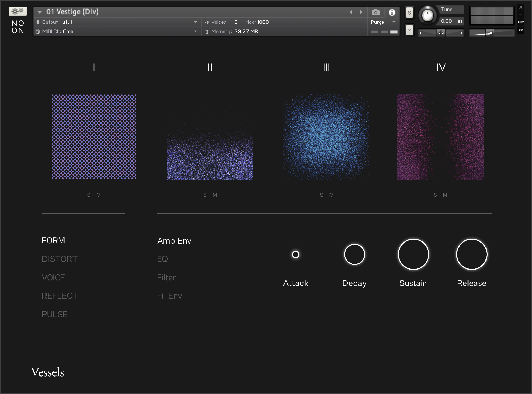The width and height of the screenshot is (532, 394).
Task: Click the next preset arrow in the header
Action: coord(361,12)
